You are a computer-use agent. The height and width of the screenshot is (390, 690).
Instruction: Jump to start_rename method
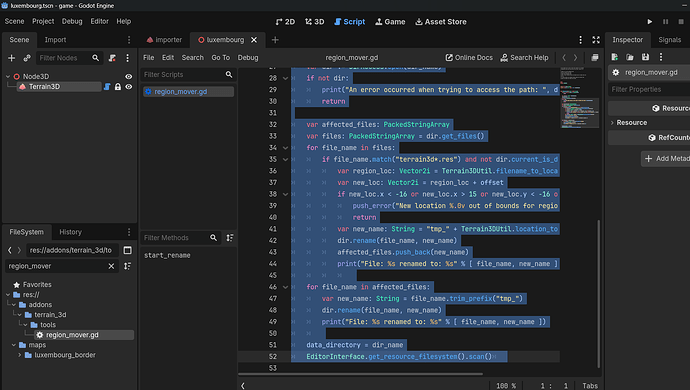point(167,255)
